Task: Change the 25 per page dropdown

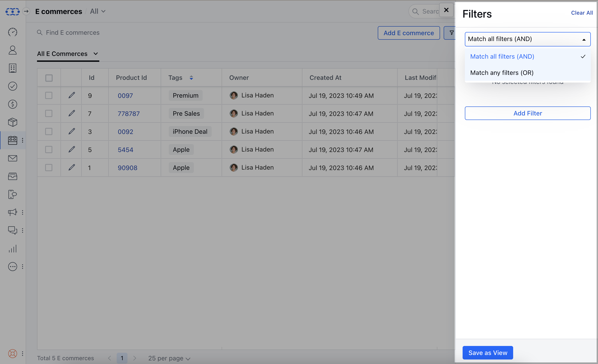Action: point(169,358)
